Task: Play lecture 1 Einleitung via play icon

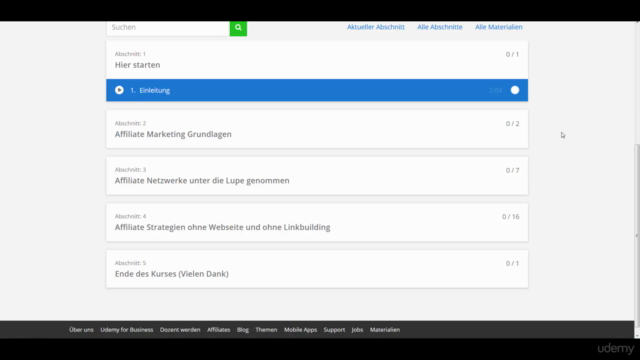Action: [x=119, y=90]
